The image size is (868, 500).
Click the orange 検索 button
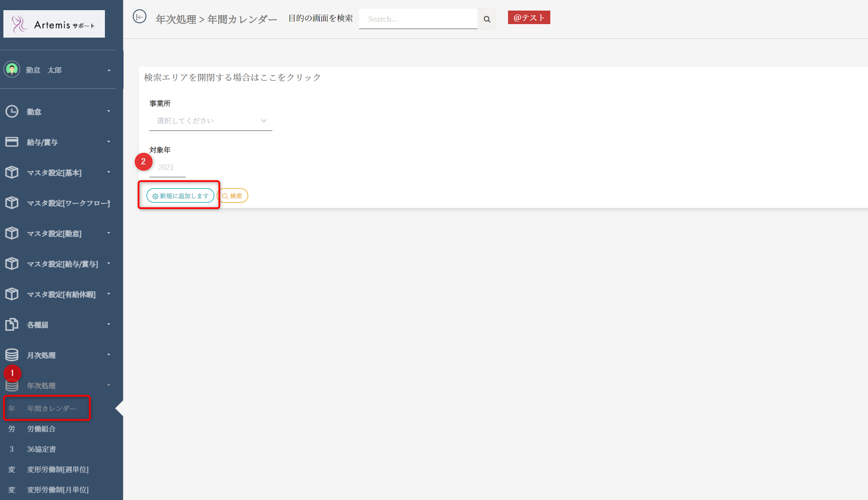point(233,196)
